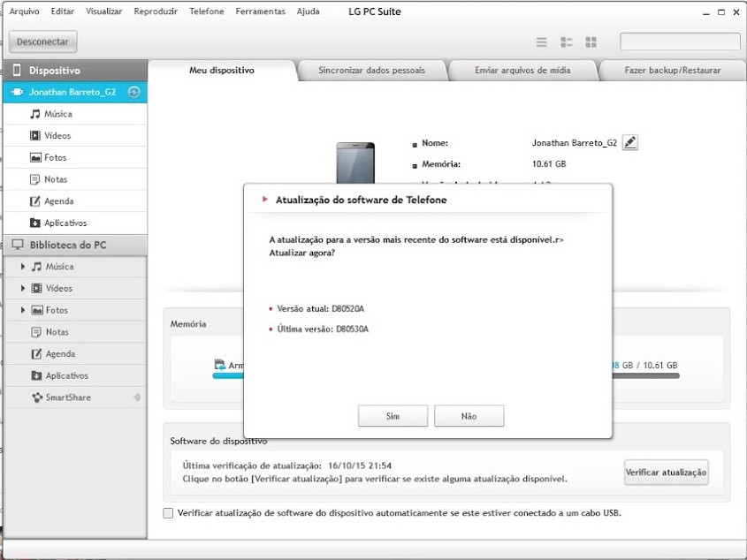Click the pencil icon to rename device
747x560 pixels.
pyautogui.click(x=629, y=142)
